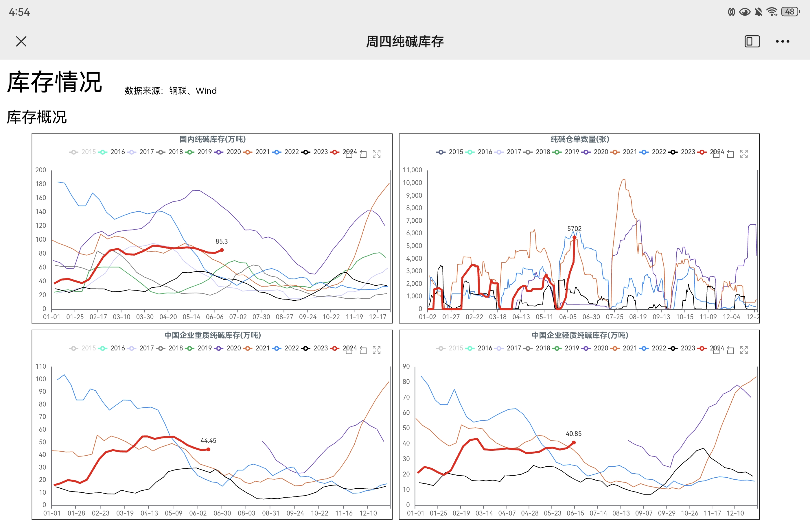Screen dimensions: 810x532
Task: Tap the 纯碱仓单数量(张) chart title
Action: [x=580, y=139]
